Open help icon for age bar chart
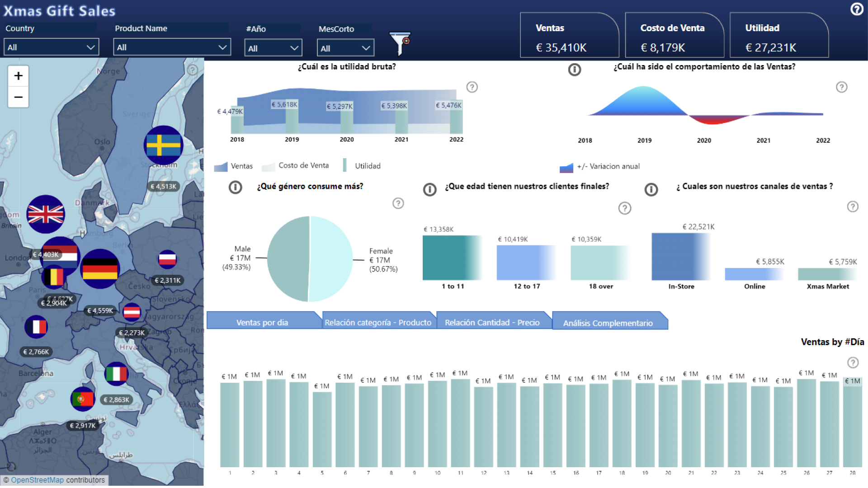868x488 pixels. click(x=625, y=208)
